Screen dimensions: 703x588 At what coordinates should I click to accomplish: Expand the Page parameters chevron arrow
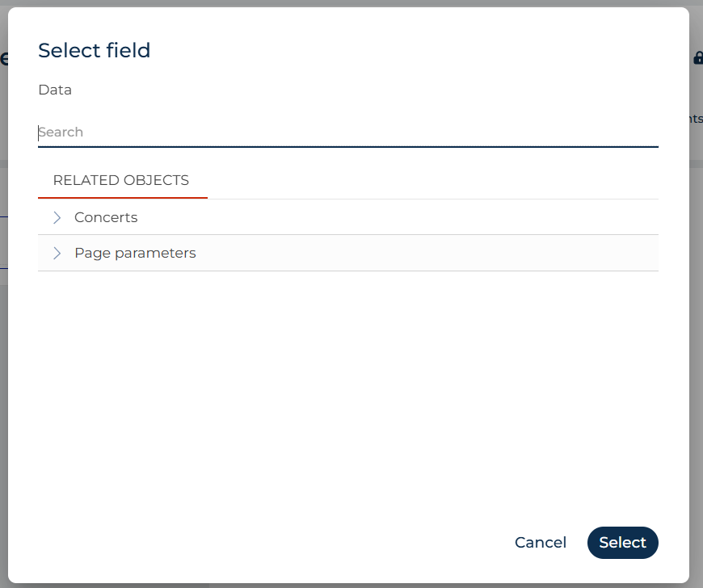57,254
